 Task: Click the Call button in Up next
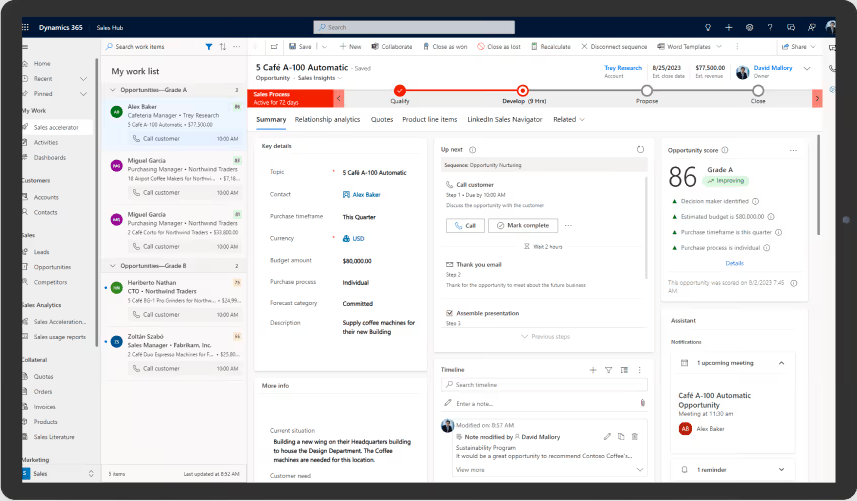coord(465,226)
